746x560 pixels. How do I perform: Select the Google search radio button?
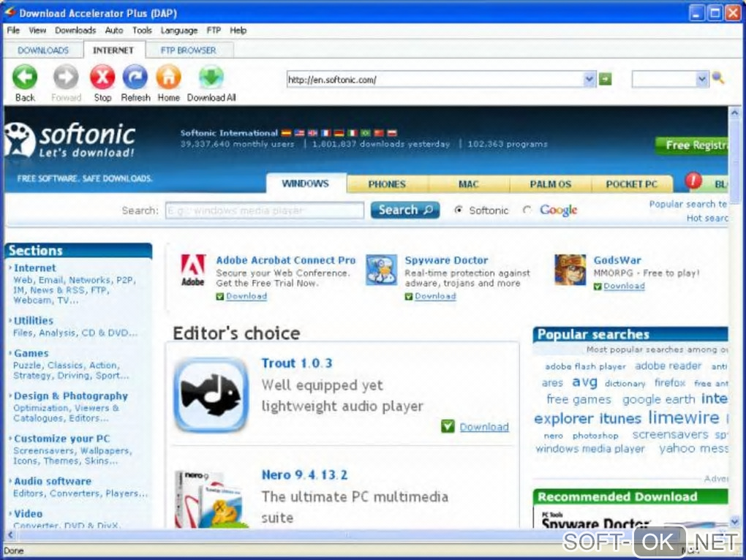(x=527, y=210)
